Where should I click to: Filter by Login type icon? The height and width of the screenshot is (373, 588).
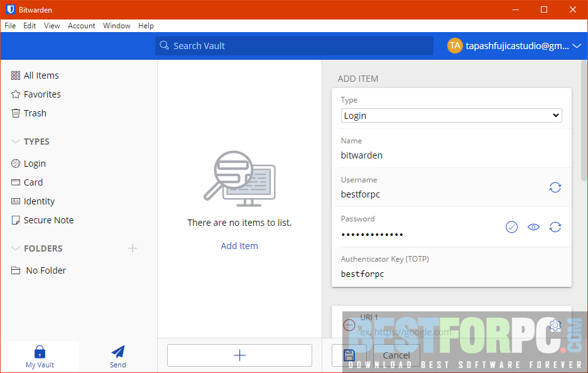point(15,164)
